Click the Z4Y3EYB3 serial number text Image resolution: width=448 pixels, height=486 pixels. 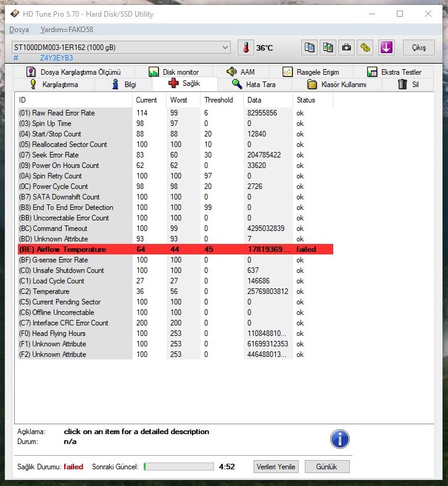pos(56,58)
